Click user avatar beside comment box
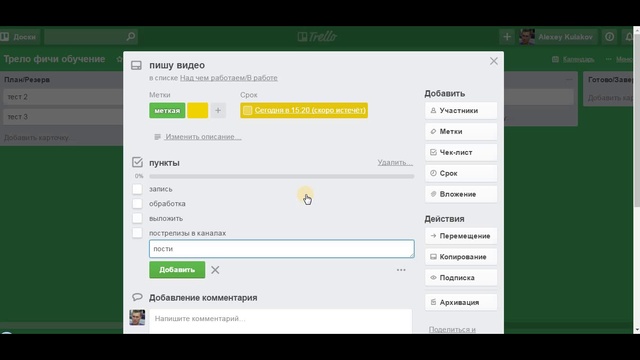 [x=137, y=318]
